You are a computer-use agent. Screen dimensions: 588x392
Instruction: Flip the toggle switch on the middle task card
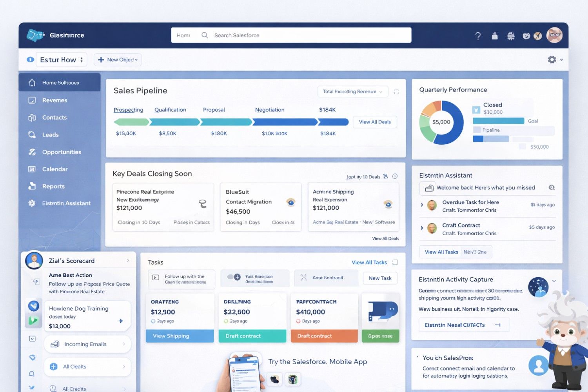pos(234,277)
